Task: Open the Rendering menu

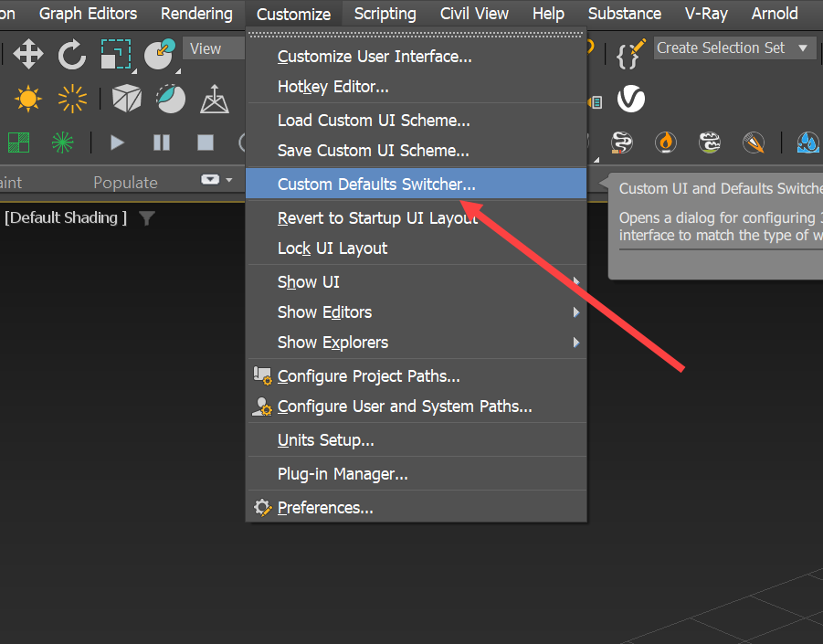Action: click(196, 13)
